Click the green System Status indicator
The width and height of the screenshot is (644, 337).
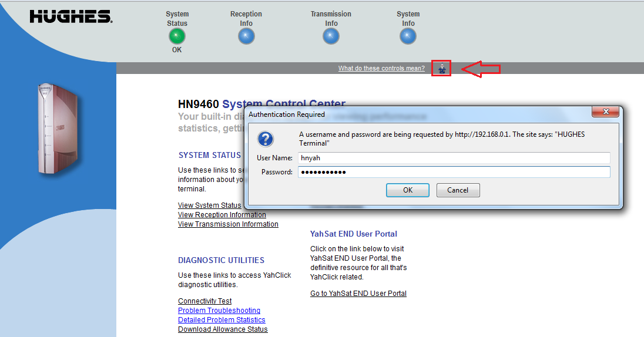(177, 36)
